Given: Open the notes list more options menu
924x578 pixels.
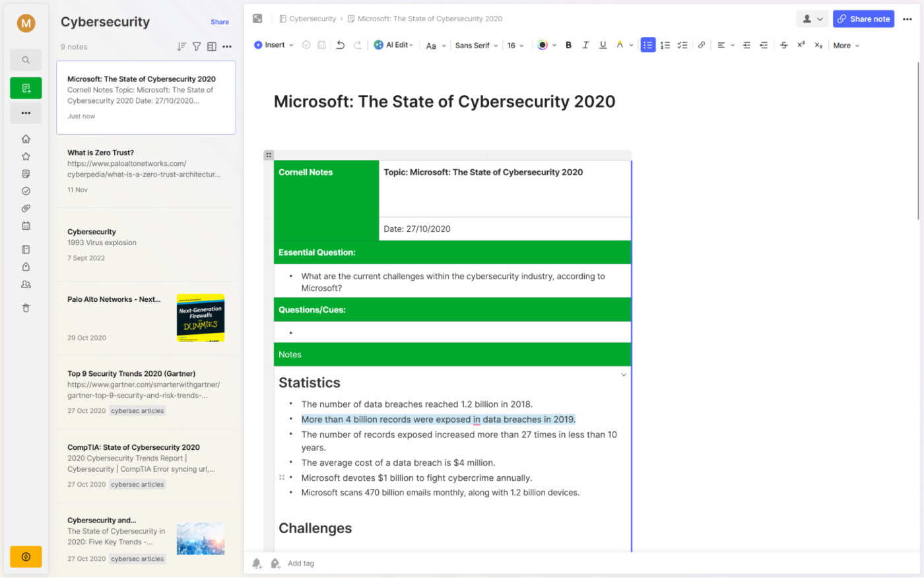Looking at the screenshot, I should (x=227, y=46).
